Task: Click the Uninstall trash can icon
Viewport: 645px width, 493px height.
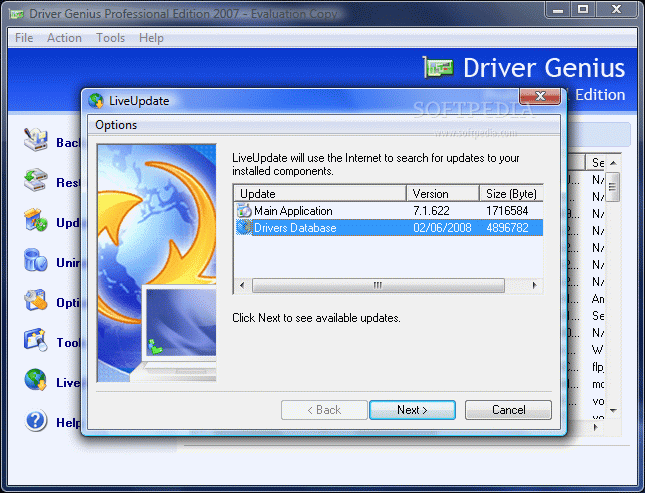Action: click(35, 260)
